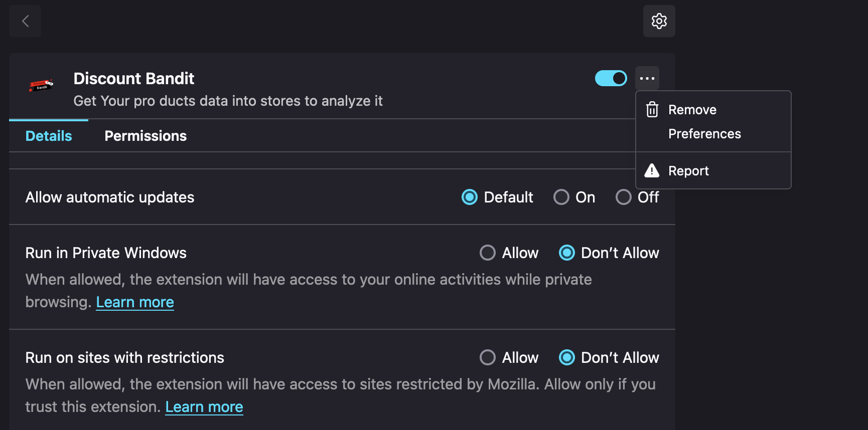This screenshot has width=868, height=430.
Task: Open the add-ons tools gear menu
Action: (x=659, y=21)
